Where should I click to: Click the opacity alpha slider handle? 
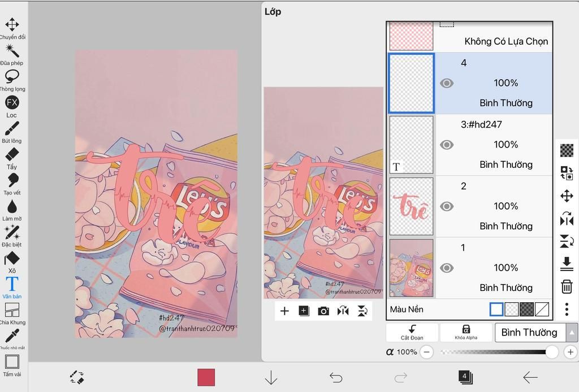click(552, 352)
